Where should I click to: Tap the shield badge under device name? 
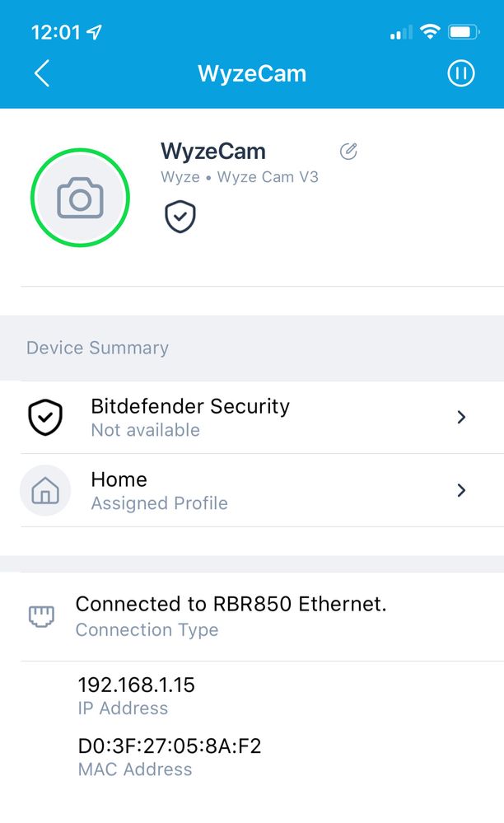point(180,217)
